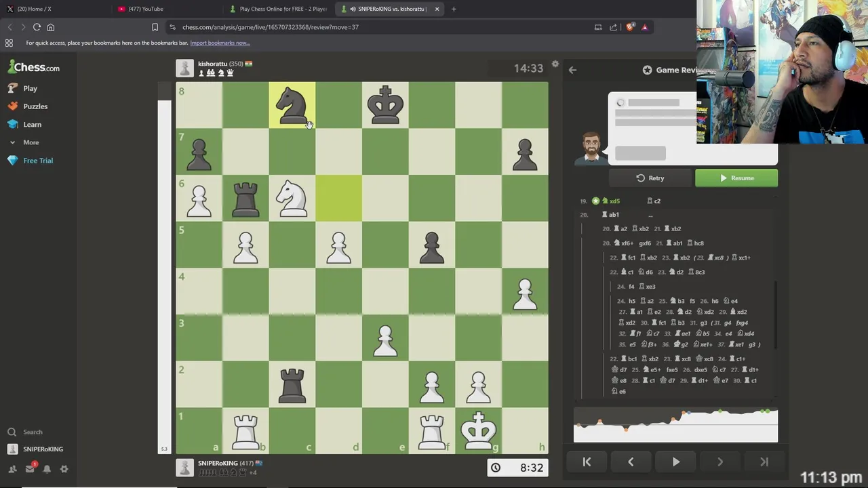
Task: Select variation move 24 f4
Action: pos(631,287)
